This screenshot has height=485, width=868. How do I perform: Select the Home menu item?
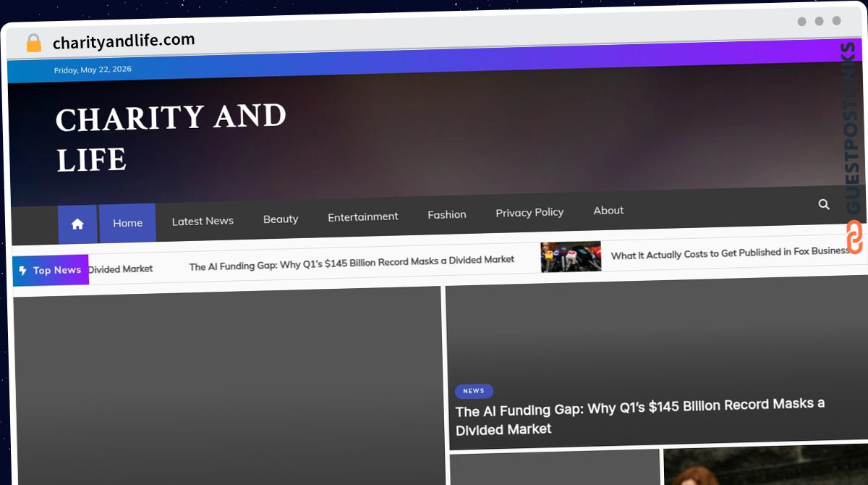127,223
